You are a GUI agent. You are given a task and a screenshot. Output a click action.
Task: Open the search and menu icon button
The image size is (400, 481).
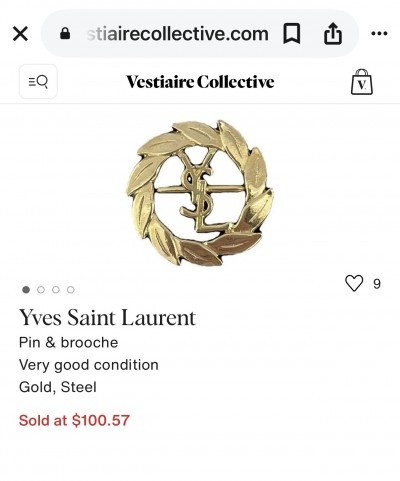coord(38,82)
